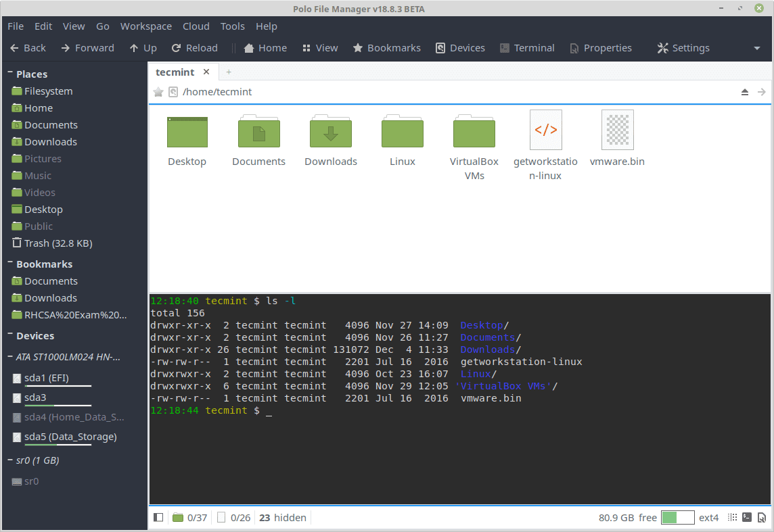
Task: Open the vmware.bin file thumbnail
Action: click(x=616, y=130)
